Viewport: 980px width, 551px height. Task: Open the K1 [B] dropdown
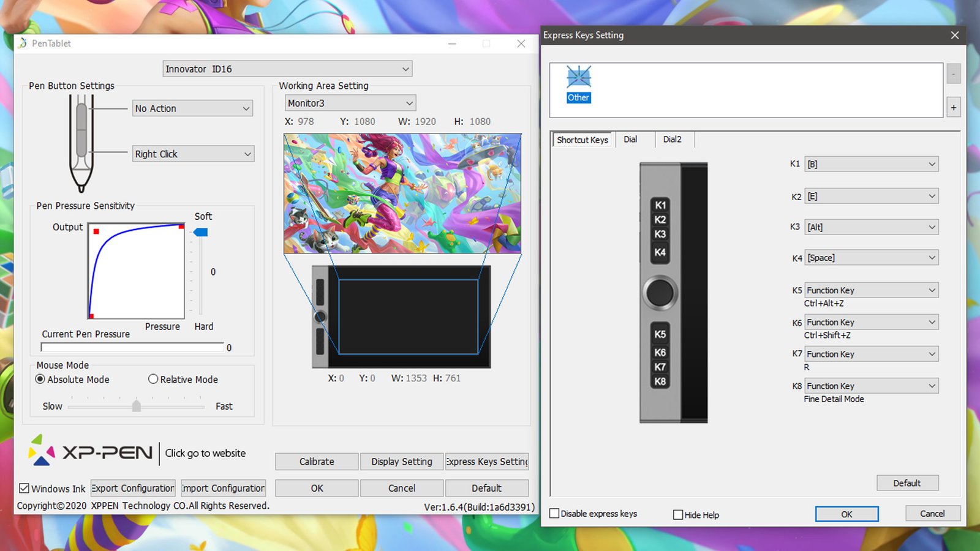click(872, 164)
